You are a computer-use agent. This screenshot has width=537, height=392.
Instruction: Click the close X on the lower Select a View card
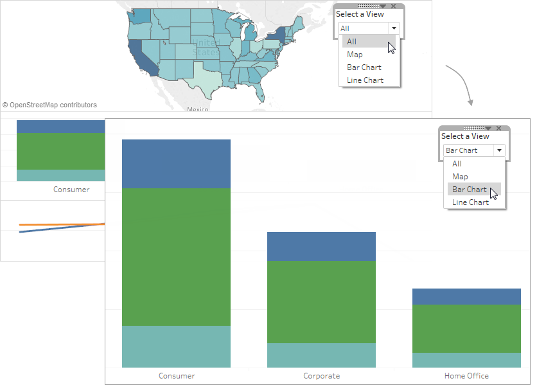[498, 128]
